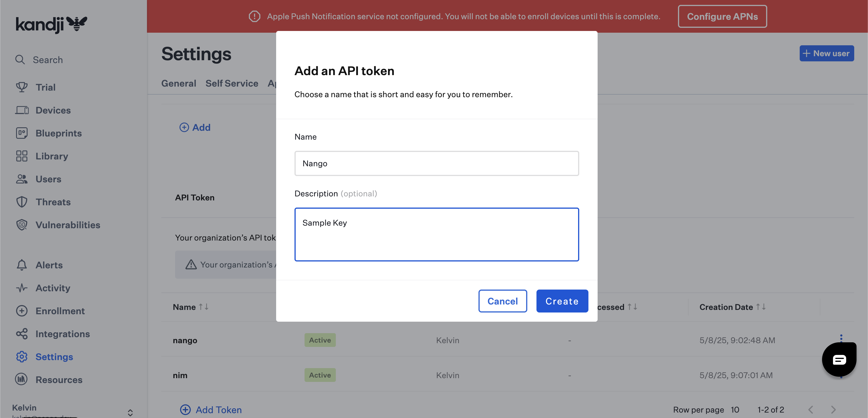Open nango token options menu
Viewport: 868px width, 418px height.
pos(841,337)
